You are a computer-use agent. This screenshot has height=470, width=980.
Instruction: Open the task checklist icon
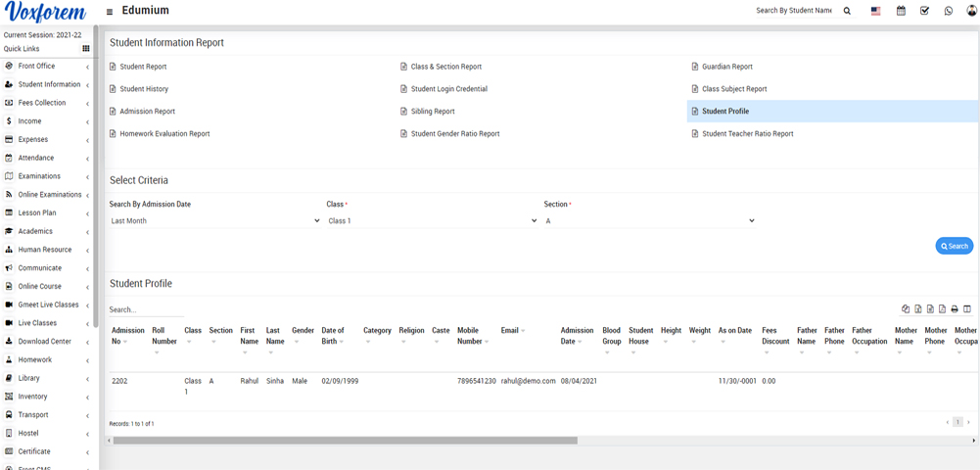point(924,11)
